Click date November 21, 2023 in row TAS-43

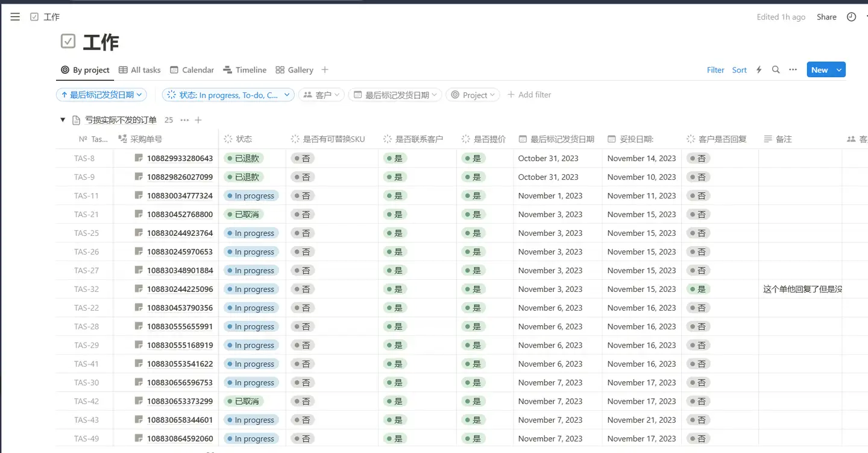(641, 420)
